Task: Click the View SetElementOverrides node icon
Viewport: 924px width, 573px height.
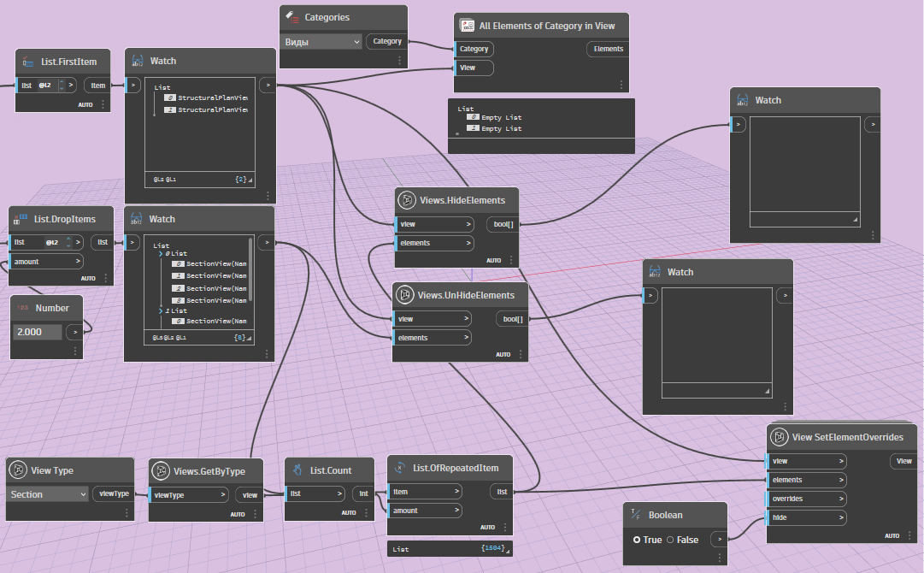Action: point(779,437)
